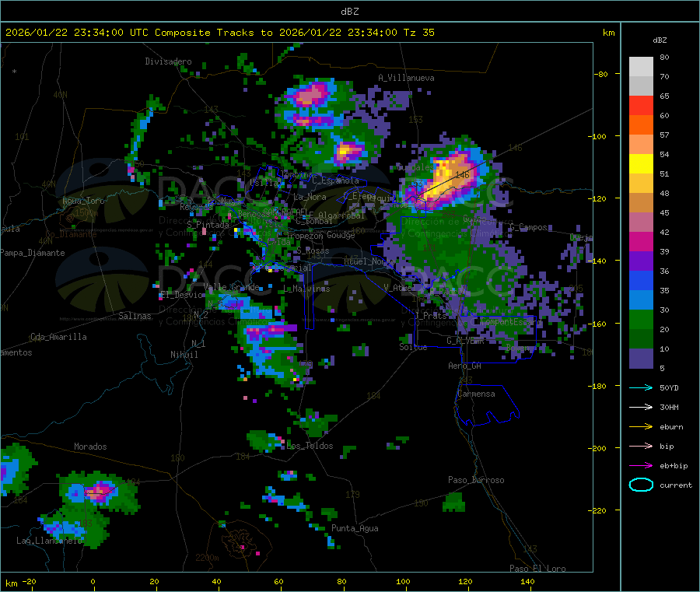Click the Carmensa place label
The height and width of the screenshot is (592, 700).
coord(476,394)
